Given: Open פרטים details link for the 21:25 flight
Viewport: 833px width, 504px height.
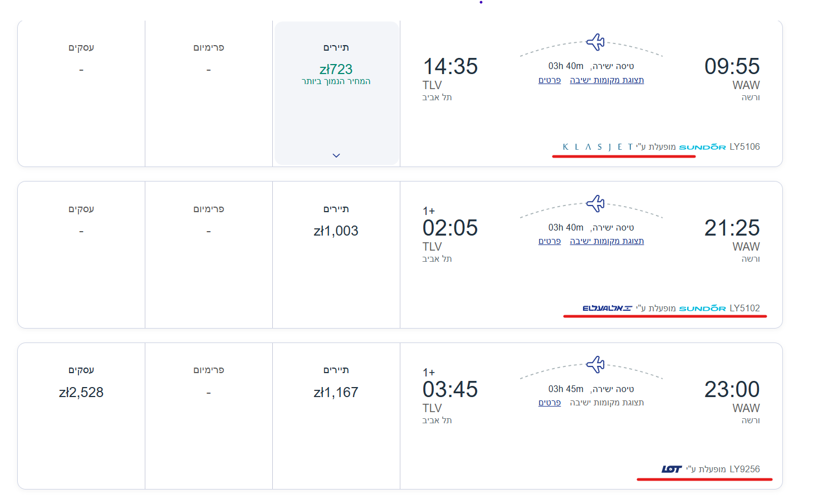Looking at the screenshot, I should (550, 241).
